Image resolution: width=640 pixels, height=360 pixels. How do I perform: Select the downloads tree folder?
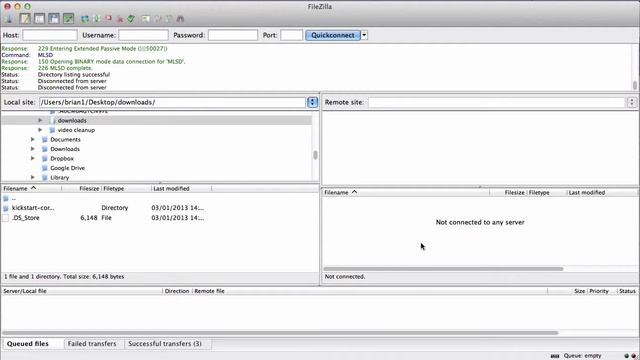(x=72, y=120)
